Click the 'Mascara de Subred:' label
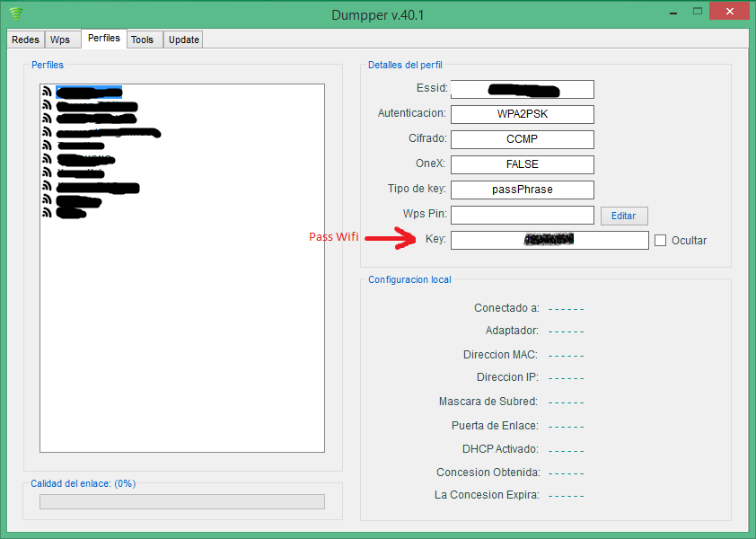Screen dimensions: 756x539 tap(488, 402)
